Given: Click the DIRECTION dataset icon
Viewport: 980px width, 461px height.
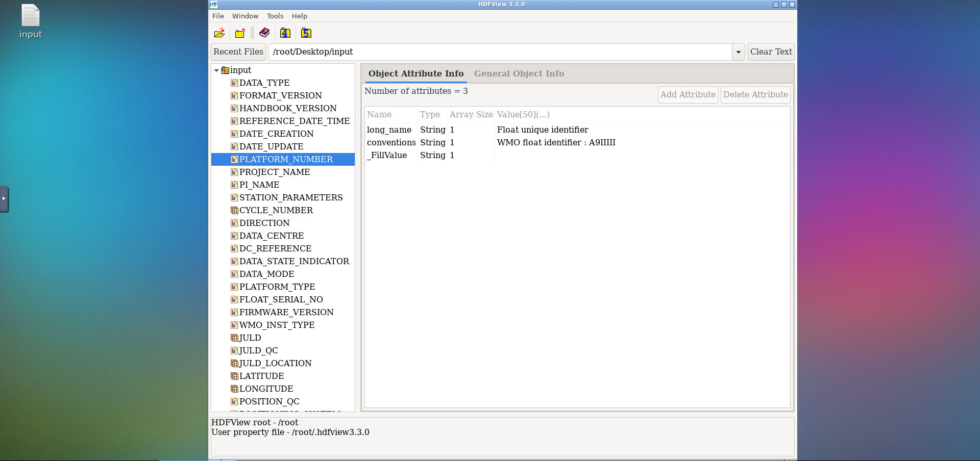Looking at the screenshot, I should pos(234,223).
